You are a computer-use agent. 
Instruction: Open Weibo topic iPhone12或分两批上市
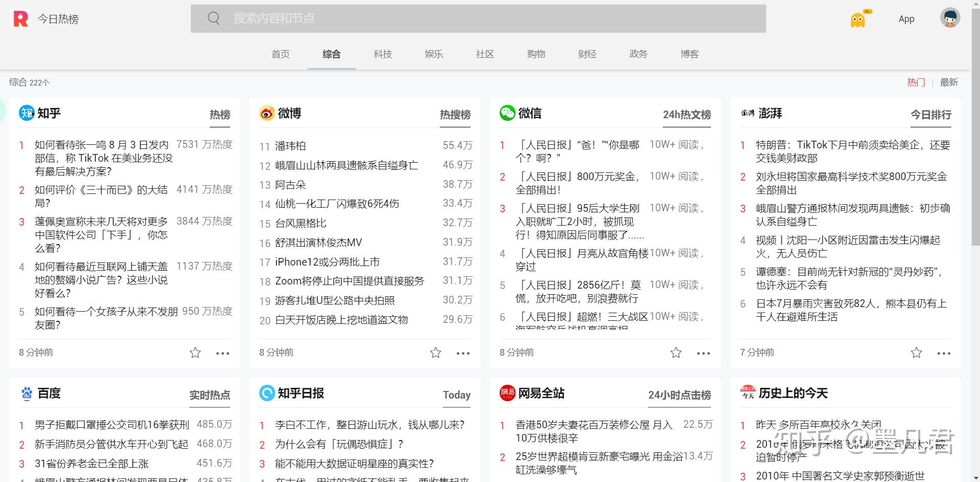(327, 262)
